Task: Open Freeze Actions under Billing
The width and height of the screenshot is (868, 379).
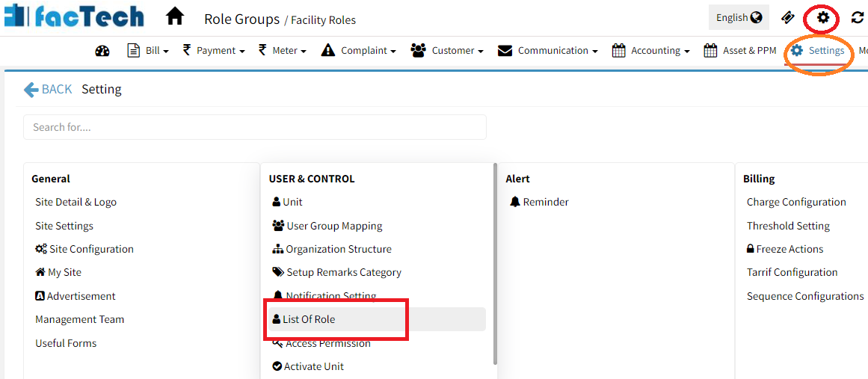Action: (x=785, y=249)
